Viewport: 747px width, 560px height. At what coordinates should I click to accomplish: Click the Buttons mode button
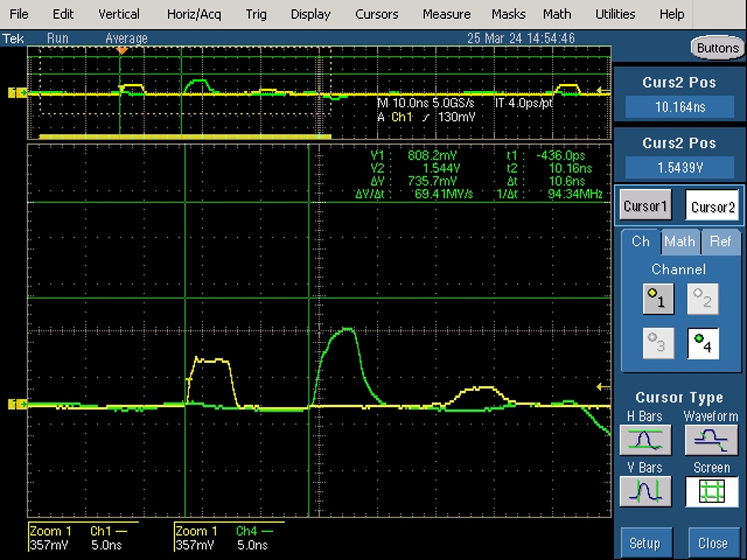click(x=717, y=48)
